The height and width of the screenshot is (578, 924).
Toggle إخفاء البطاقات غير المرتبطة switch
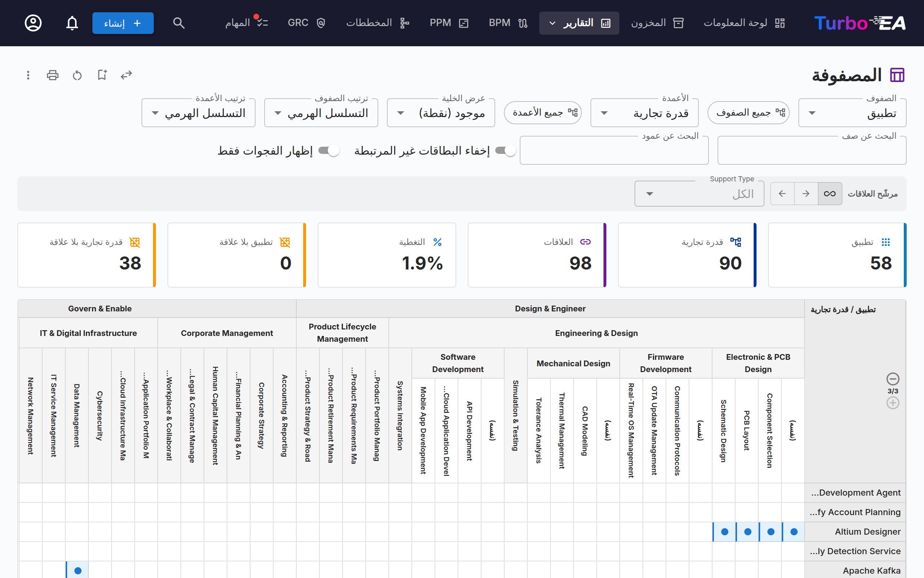[x=506, y=151]
